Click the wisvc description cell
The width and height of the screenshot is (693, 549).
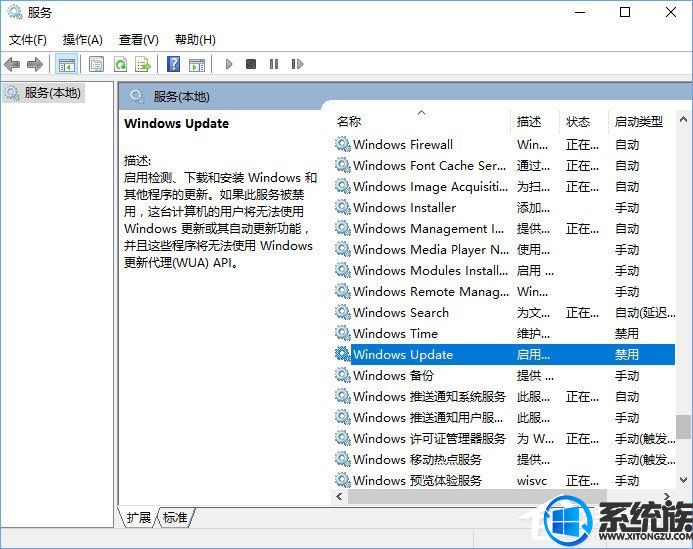[532, 481]
